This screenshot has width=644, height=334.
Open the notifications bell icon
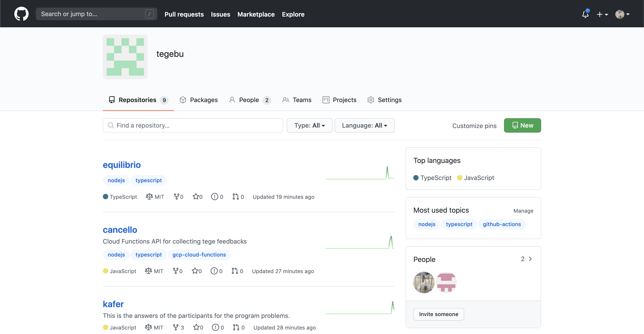tap(585, 14)
